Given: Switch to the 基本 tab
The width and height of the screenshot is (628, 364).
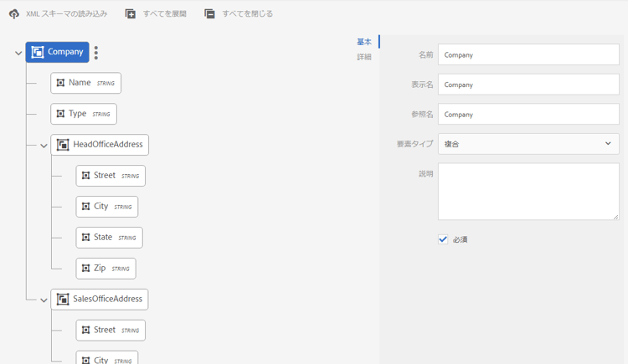Looking at the screenshot, I should (x=364, y=42).
